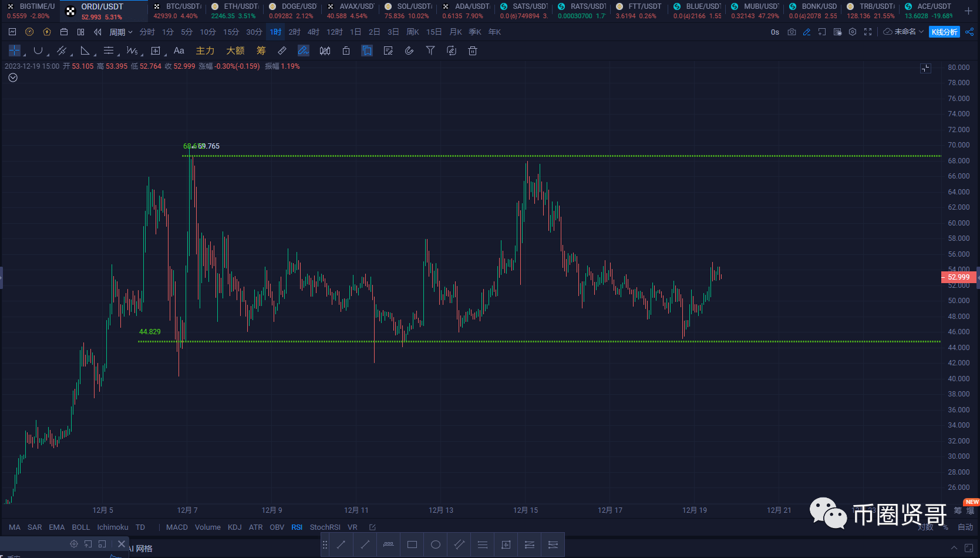Viewport: 980px width, 558px height.
Task: Switch to the 15分 timeframe
Action: tap(231, 32)
